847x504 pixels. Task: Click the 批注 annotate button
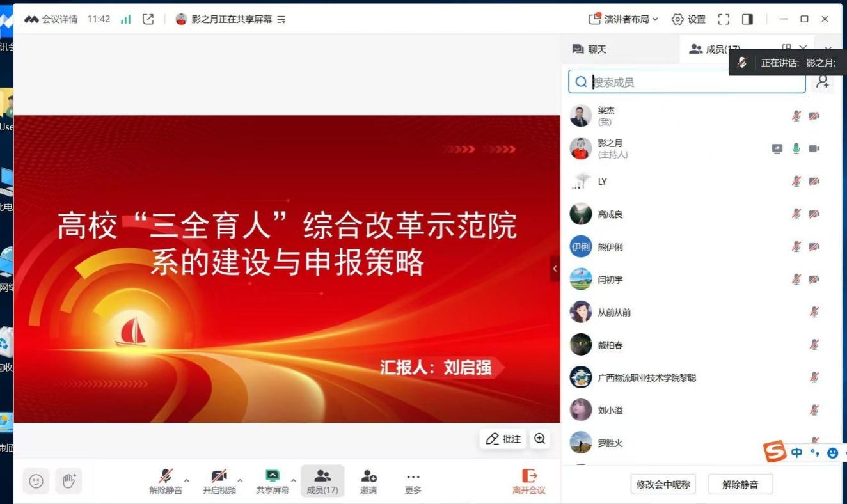tap(503, 439)
